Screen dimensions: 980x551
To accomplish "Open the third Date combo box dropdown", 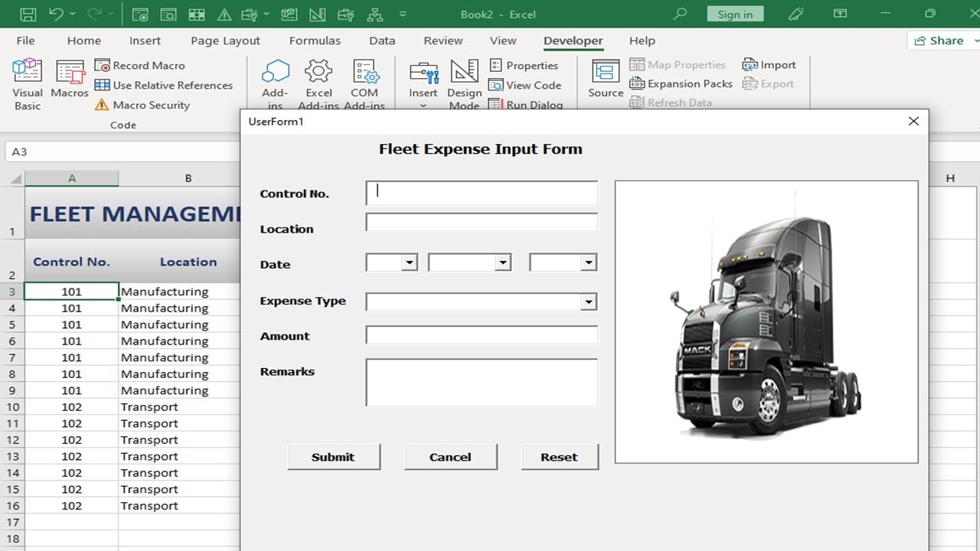I will point(588,262).
